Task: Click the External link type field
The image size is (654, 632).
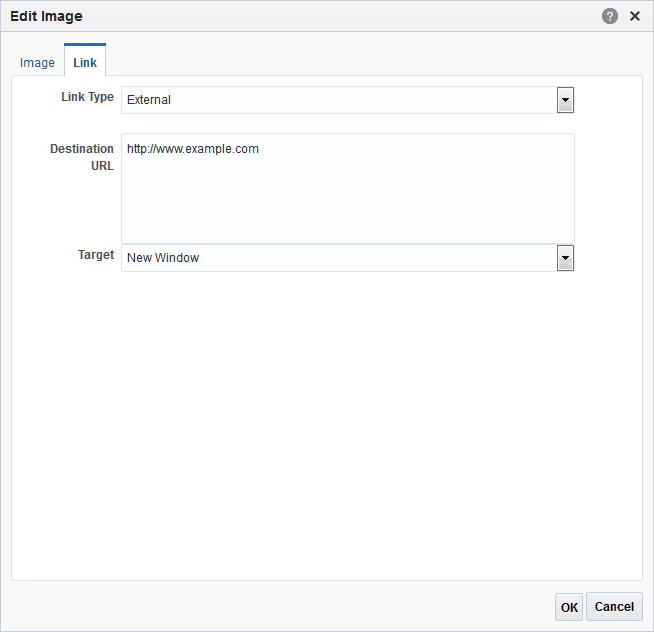Action: point(338,100)
